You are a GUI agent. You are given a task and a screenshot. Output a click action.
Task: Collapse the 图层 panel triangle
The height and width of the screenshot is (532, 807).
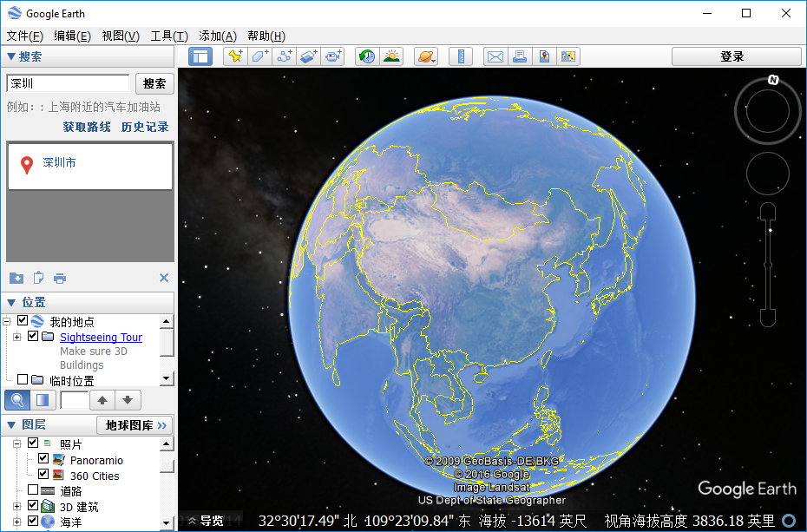coord(10,425)
